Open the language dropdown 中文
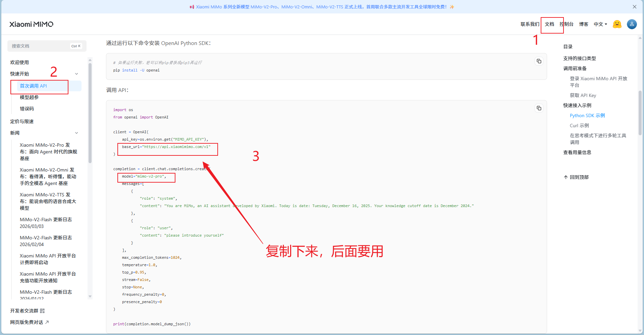The width and height of the screenshot is (644, 335). (600, 24)
